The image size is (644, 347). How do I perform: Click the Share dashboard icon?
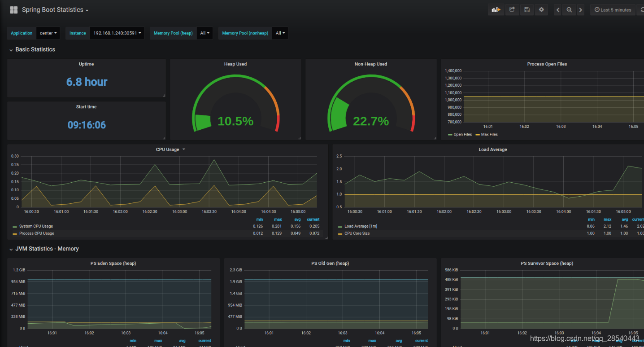click(512, 10)
